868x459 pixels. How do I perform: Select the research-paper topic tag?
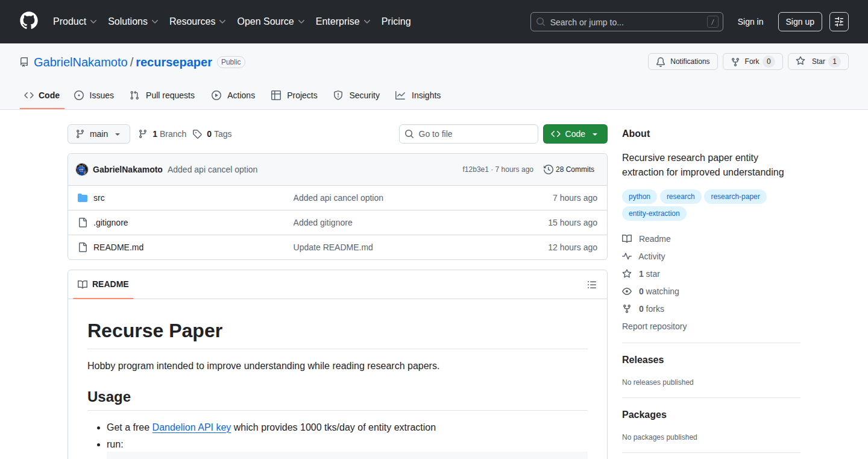735,197
